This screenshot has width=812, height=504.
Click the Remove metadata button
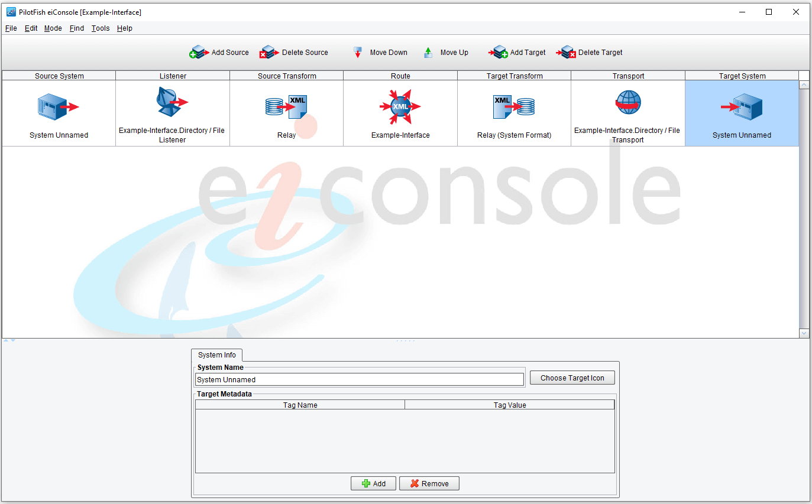tap(429, 483)
